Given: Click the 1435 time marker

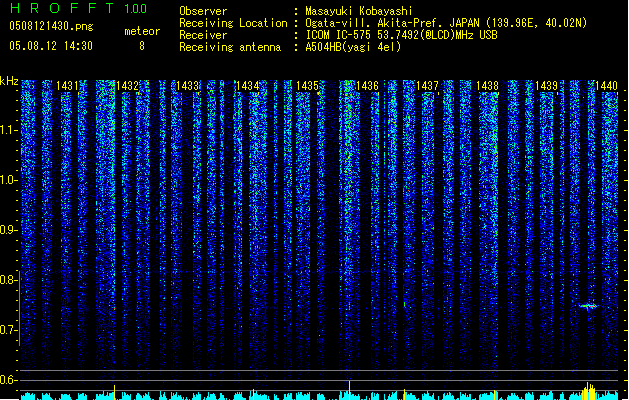Looking at the screenshot, I should point(307,86).
